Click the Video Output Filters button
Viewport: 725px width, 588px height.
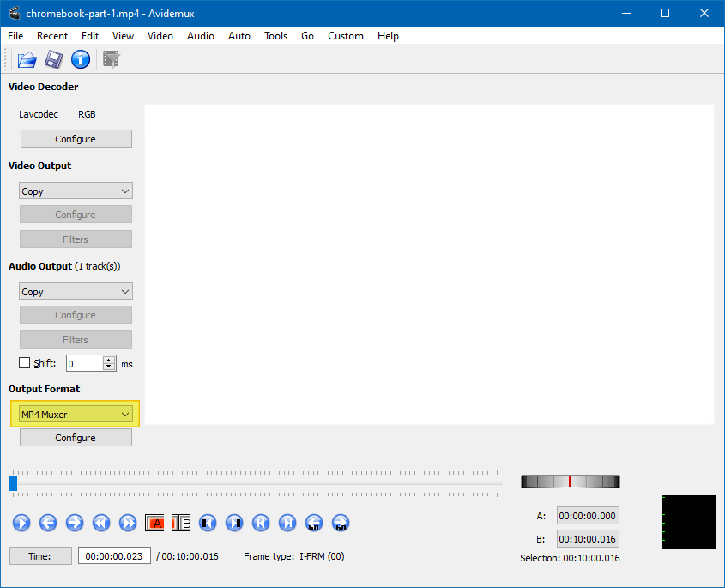76,239
